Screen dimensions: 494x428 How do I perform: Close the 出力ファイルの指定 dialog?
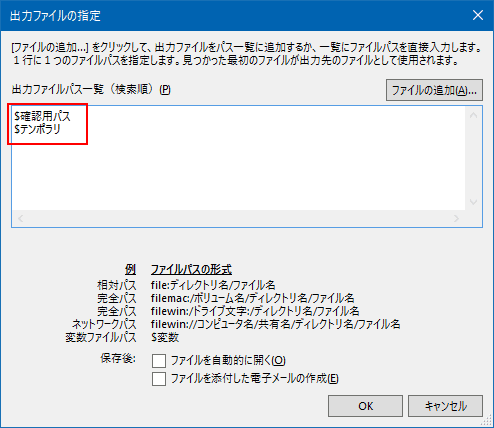tap(478, 15)
